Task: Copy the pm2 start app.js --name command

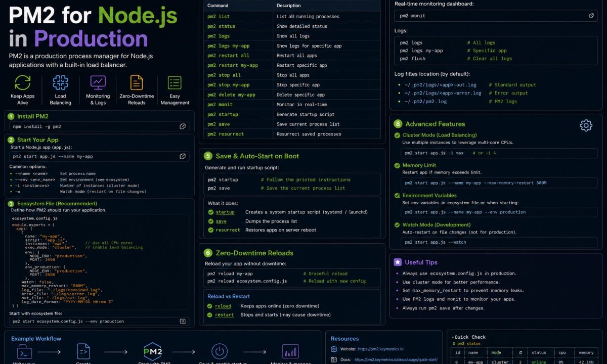Action: (x=183, y=156)
